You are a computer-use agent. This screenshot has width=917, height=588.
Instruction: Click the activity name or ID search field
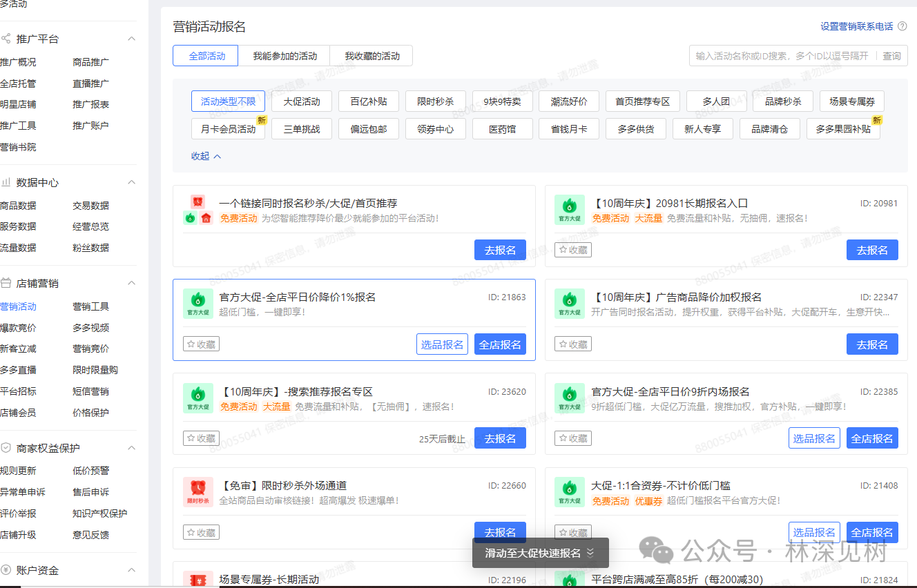(x=782, y=56)
